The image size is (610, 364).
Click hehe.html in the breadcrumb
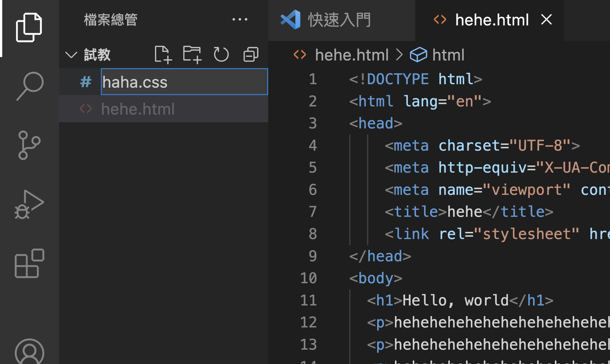pos(351,55)
